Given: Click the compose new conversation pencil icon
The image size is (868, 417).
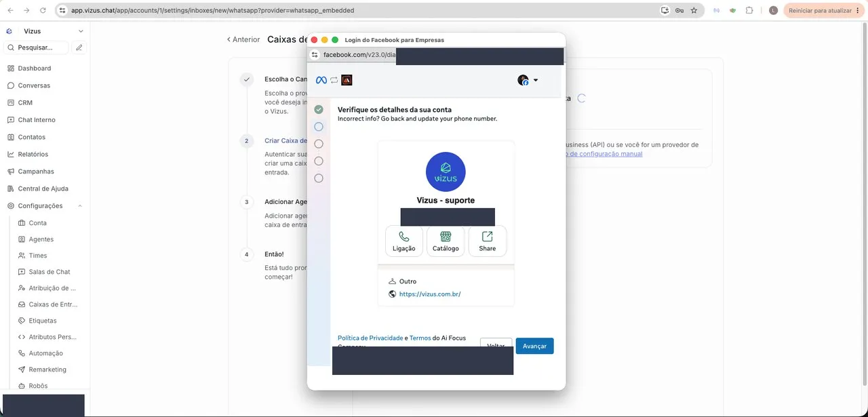Looking at the screenshot, I should pos(79,47).
